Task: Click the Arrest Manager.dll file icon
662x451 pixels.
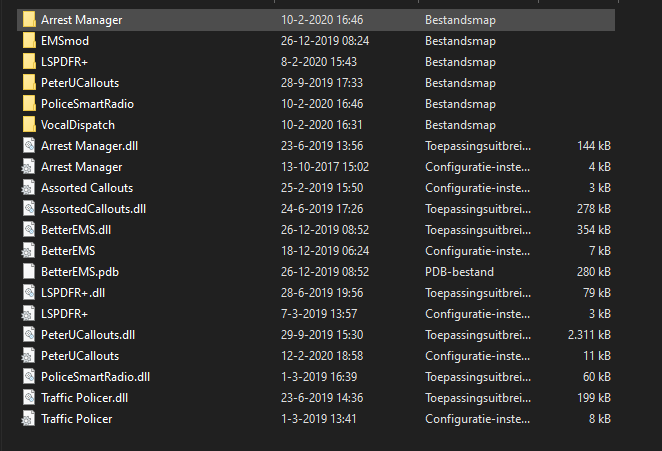Action: coord(29,146)
